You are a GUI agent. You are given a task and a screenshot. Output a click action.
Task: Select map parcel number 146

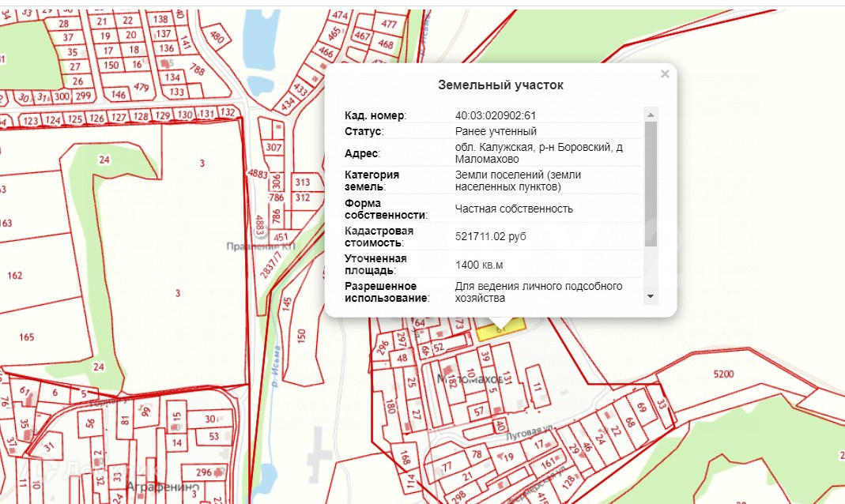(119, 95)
